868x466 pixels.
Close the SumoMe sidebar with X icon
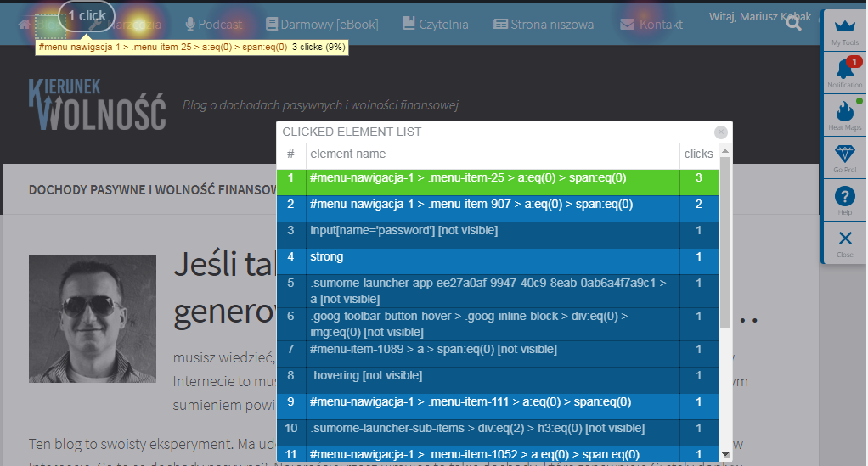844,242
